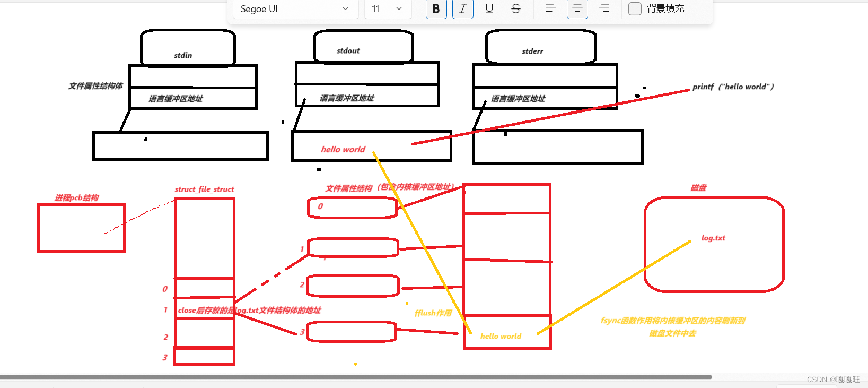Toggle bold formatting
868x388 pixels.
click(436, 8)
